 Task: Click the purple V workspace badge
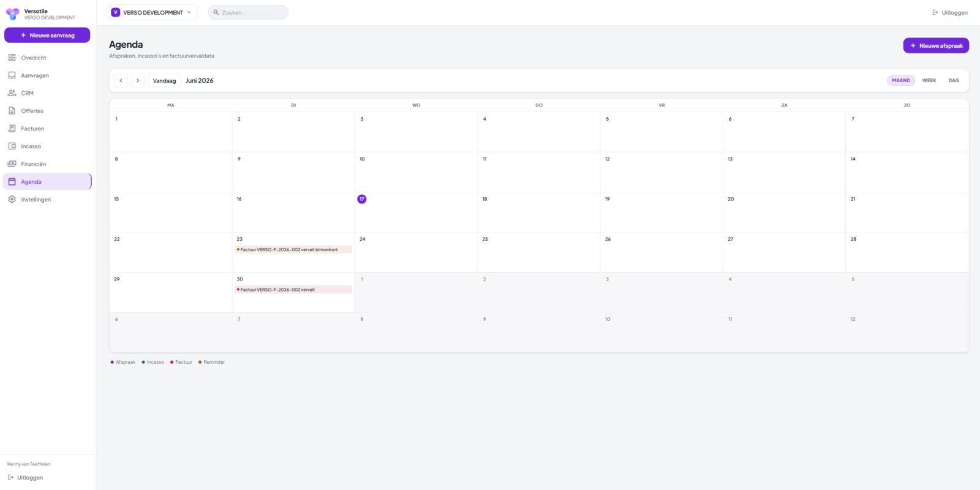115,12
